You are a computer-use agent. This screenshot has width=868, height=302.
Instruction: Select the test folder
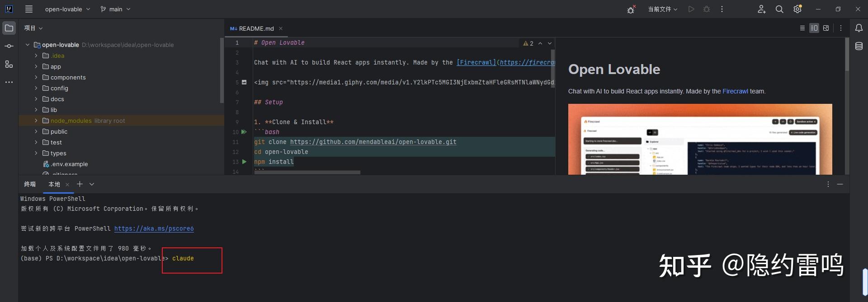[56, 142]
